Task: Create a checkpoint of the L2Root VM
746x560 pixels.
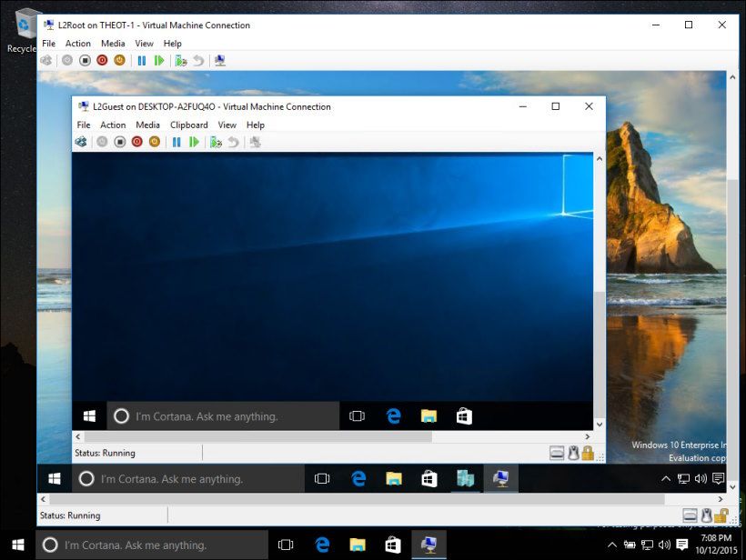Action: click(183, 60)
